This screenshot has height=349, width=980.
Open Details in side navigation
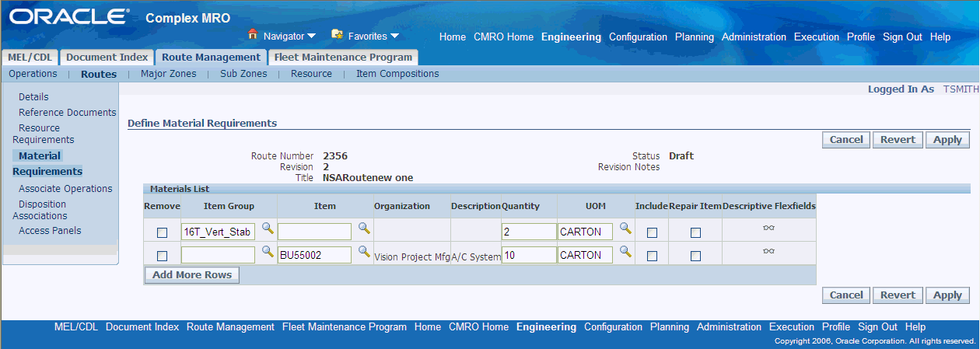point(33,97)
